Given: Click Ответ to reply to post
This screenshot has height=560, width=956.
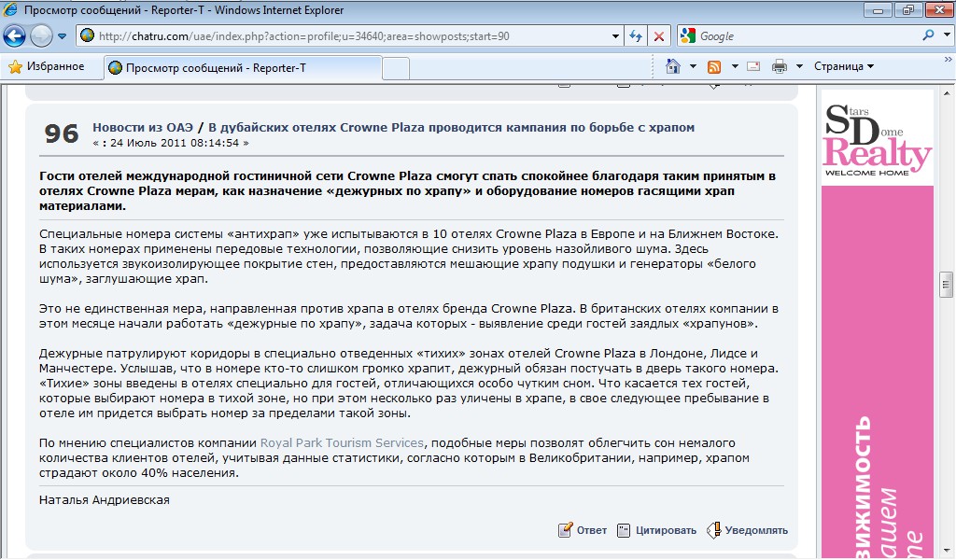Looking at the screenshot, I should pos(591,530).
